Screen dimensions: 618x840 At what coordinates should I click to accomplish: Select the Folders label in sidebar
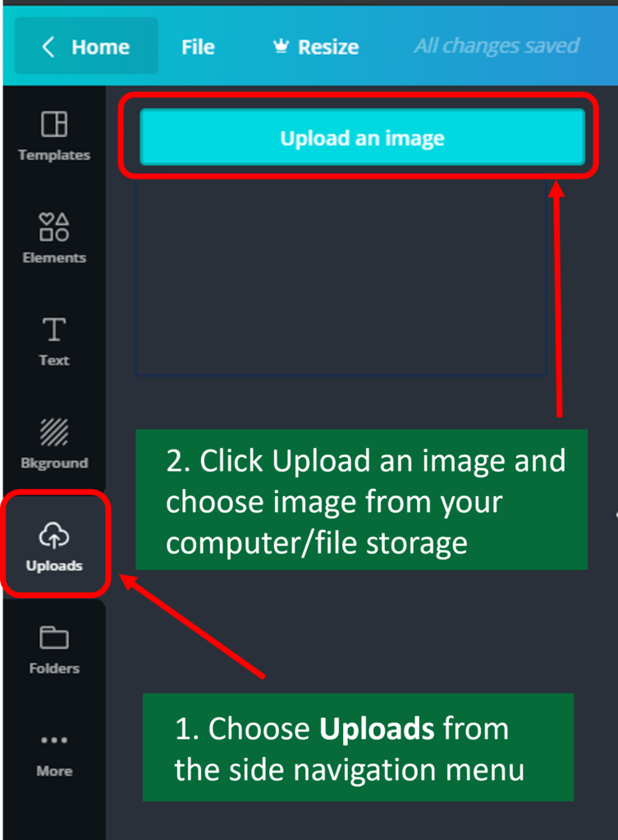point(54,668)
